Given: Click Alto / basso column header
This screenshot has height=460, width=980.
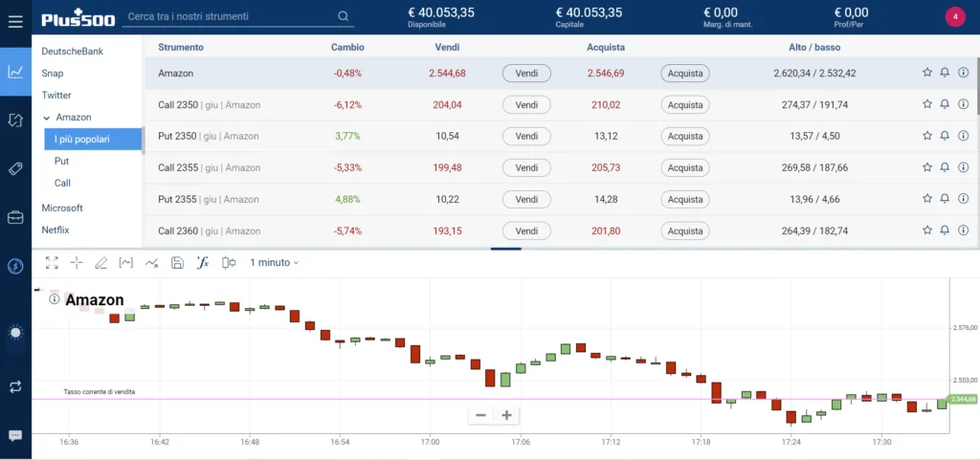Looking at the screenshot, I should click(x=814, y=48).
